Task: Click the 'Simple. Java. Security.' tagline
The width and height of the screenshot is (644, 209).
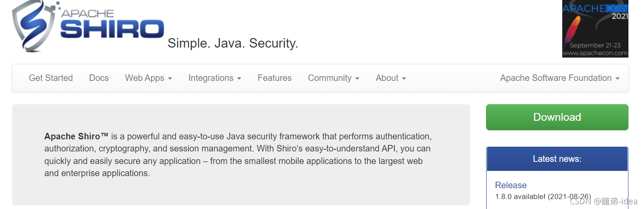Action: [x=233, y=43]
